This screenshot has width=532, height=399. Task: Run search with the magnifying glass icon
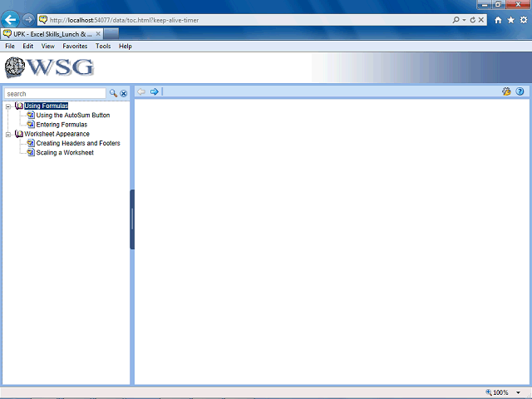coord(113,93)
